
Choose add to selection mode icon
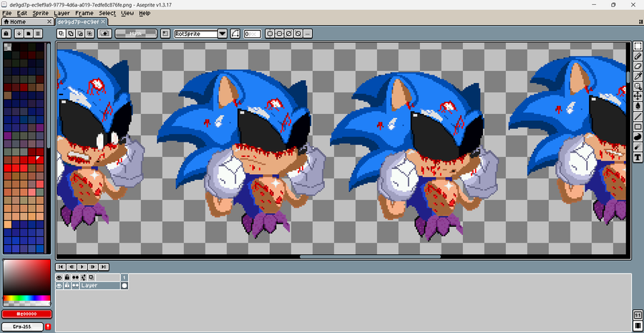coord(71,34)
